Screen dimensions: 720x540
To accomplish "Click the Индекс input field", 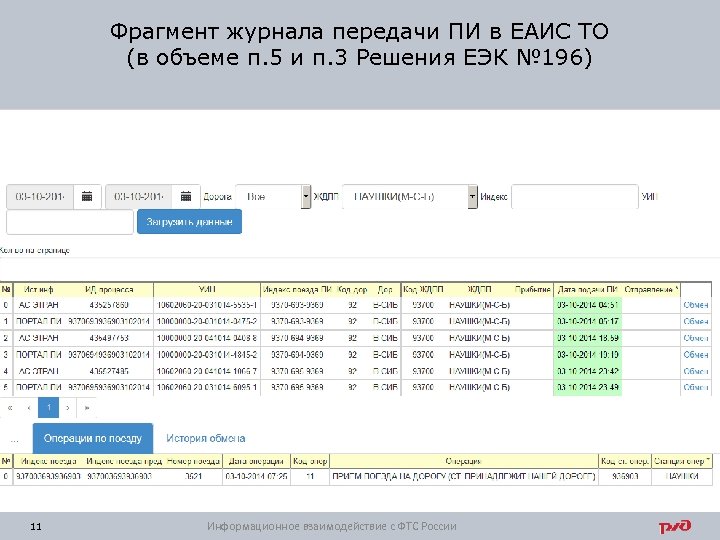I will pos(574,197).
